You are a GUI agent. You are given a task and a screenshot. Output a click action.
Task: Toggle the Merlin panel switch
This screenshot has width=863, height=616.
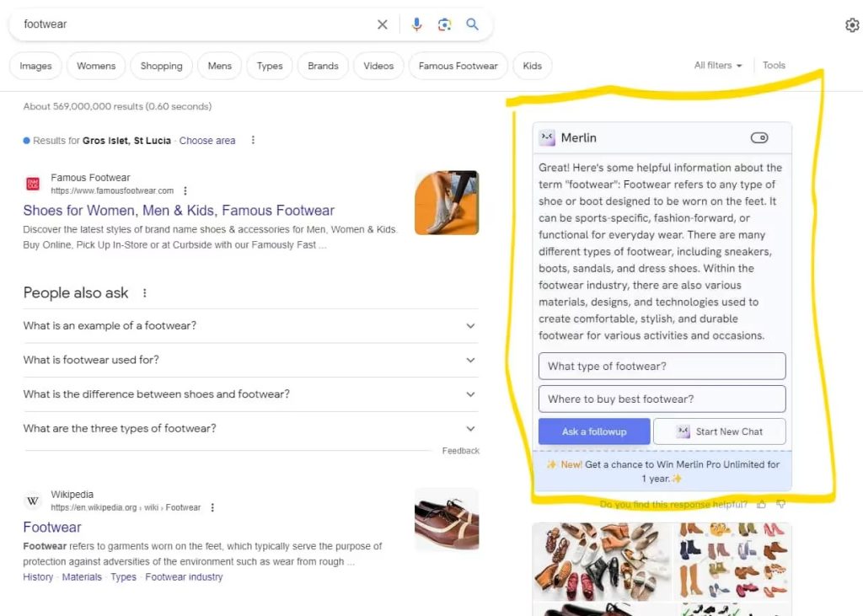758,138
